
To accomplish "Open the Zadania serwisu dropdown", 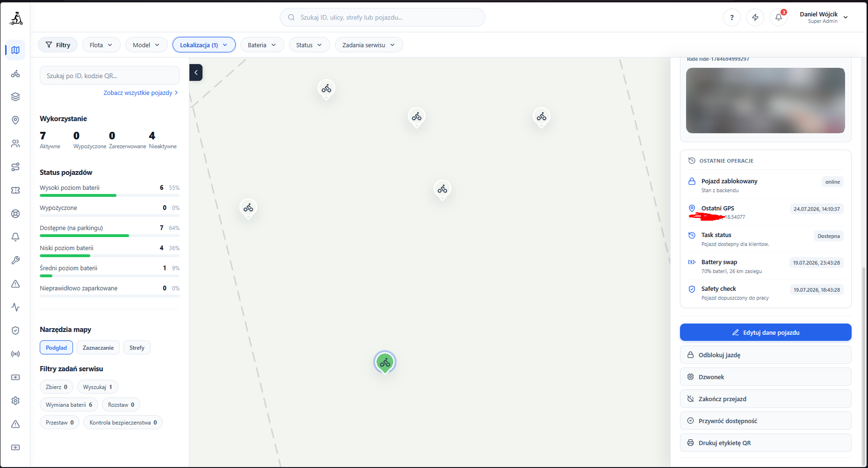I will coord(369,45).
